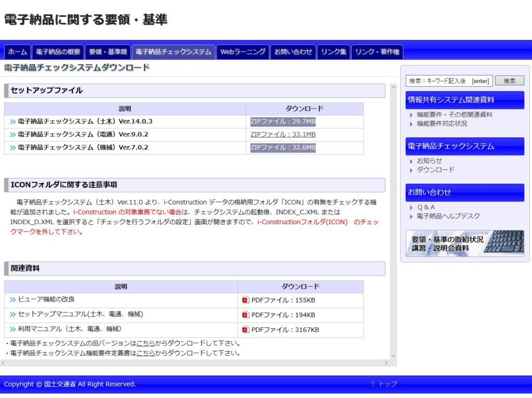The width and height of the screenshot is (532, 398).
Task: Click the arrow icon beside 電子納品チェックシステム(土木)
Action: (12, 121)
